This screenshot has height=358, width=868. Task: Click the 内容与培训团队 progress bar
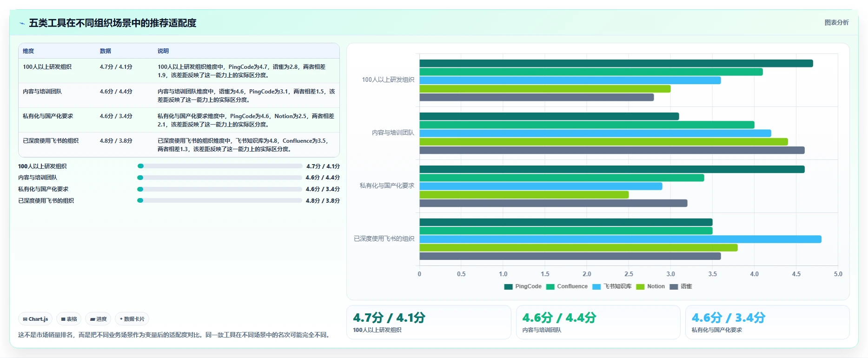219,178
